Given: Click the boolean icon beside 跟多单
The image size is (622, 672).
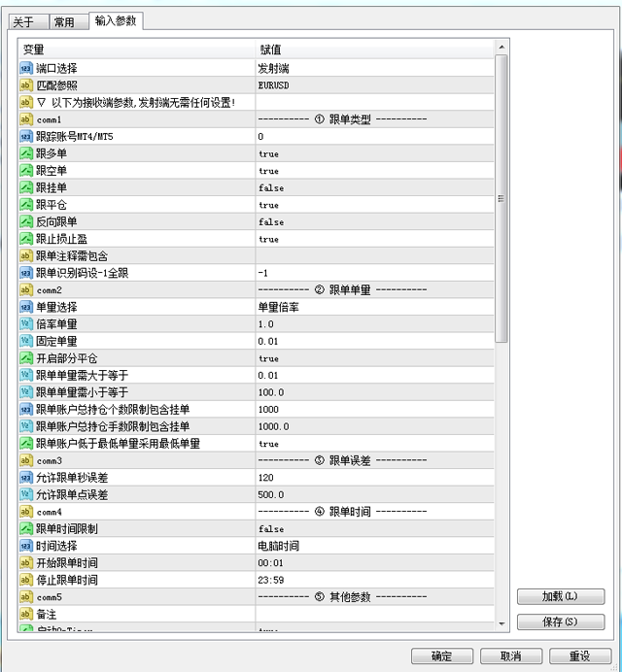Looking at the screenshot, I should pyautogui.click(x=26, y=153).
